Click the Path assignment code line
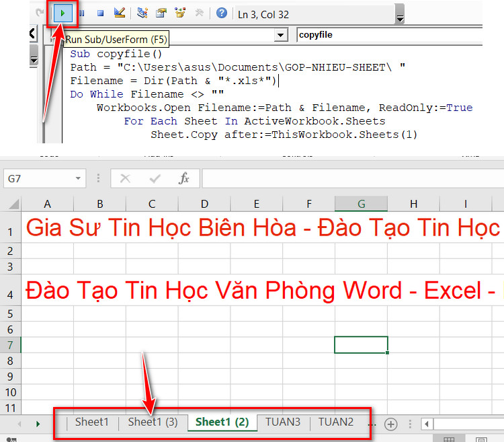The image size is (504, 442). (238, 67)
